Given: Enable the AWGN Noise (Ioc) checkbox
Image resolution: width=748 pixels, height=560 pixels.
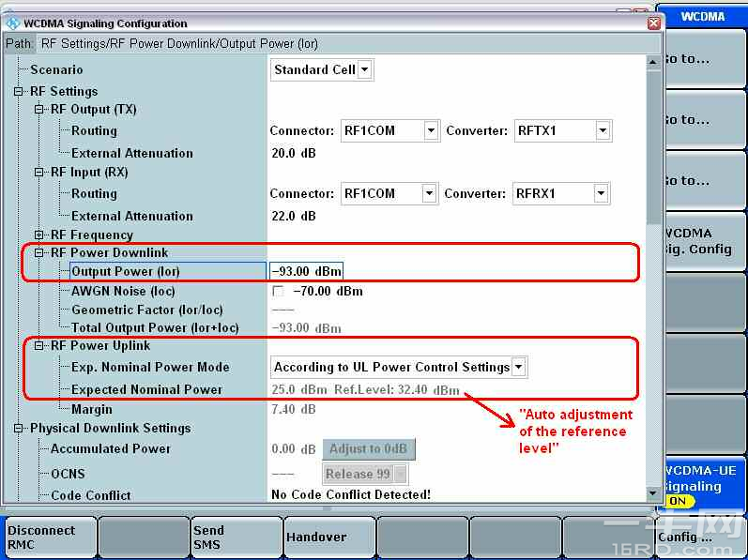Looking at the screenshot, I should 278,292.
